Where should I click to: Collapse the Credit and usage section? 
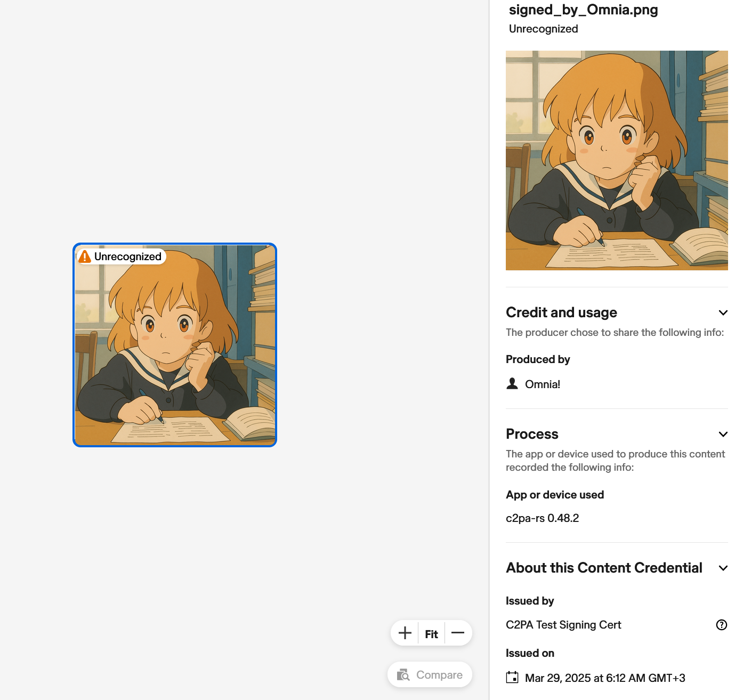click(723, 313)
